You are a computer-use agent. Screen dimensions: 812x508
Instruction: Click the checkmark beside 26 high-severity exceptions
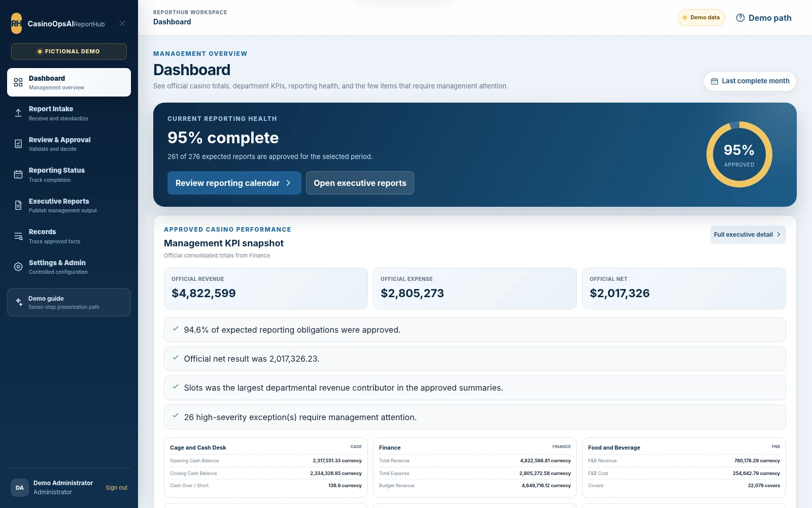point(176,416)
